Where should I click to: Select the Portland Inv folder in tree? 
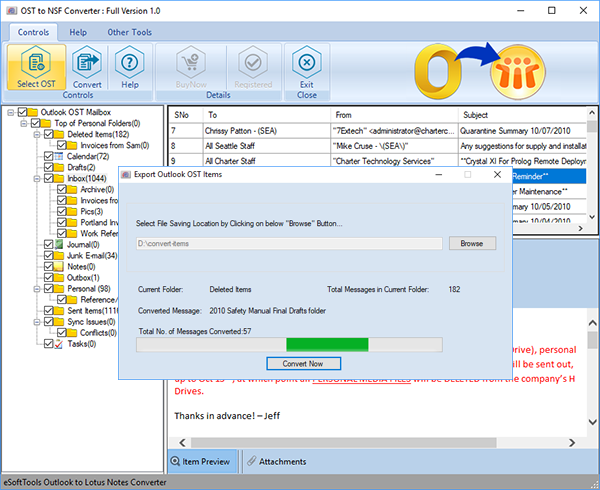pos(99,223)
